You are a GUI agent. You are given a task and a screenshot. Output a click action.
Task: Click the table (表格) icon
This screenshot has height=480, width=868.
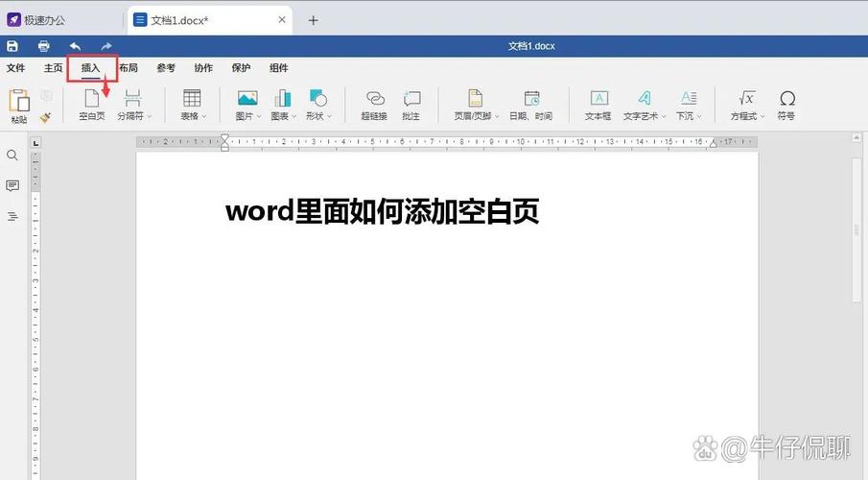[x=192, y=98]
